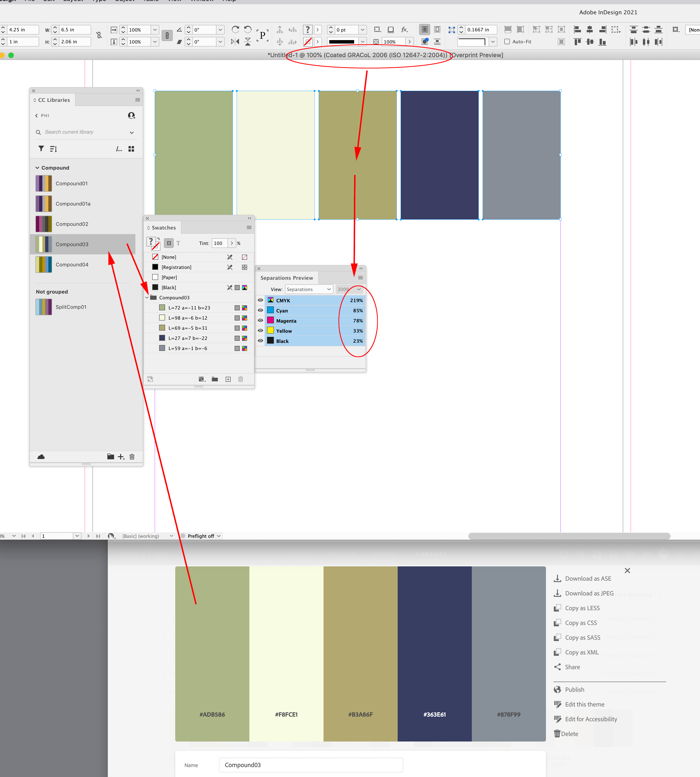
Task: Open the Separations Preview panel menu
Action: pos(360,277)
